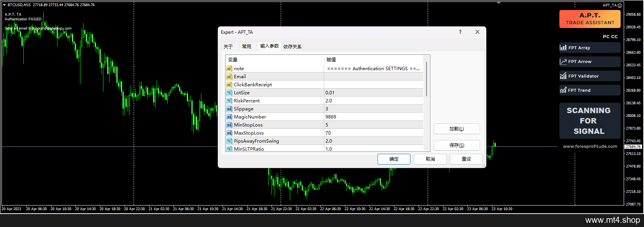Select the MaxStopLoss value 70
644x227 pixels.
coord(374,133)
